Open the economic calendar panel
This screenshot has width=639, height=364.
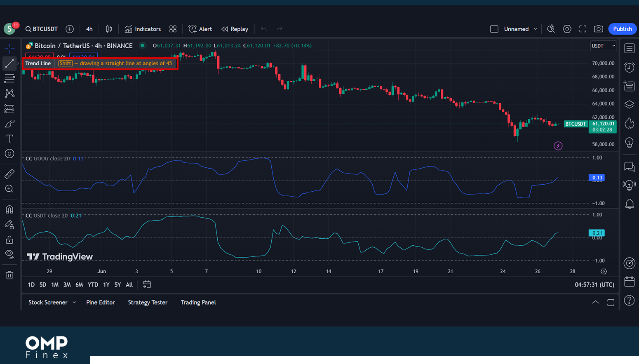tap(630, 282)
